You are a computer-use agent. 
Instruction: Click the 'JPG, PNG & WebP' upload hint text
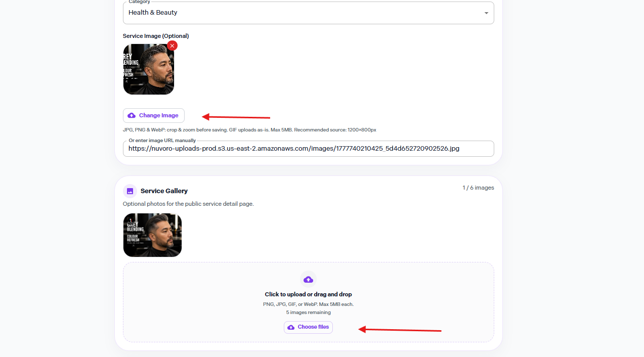pyautogui.click(x=249, y=130)
